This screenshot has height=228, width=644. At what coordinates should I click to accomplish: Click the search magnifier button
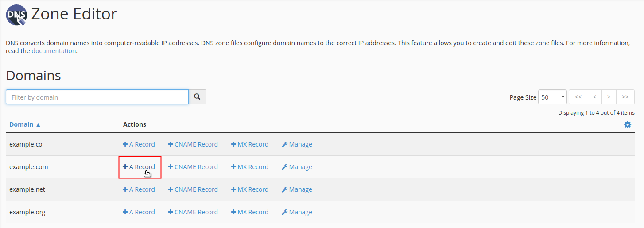(197, 97)
